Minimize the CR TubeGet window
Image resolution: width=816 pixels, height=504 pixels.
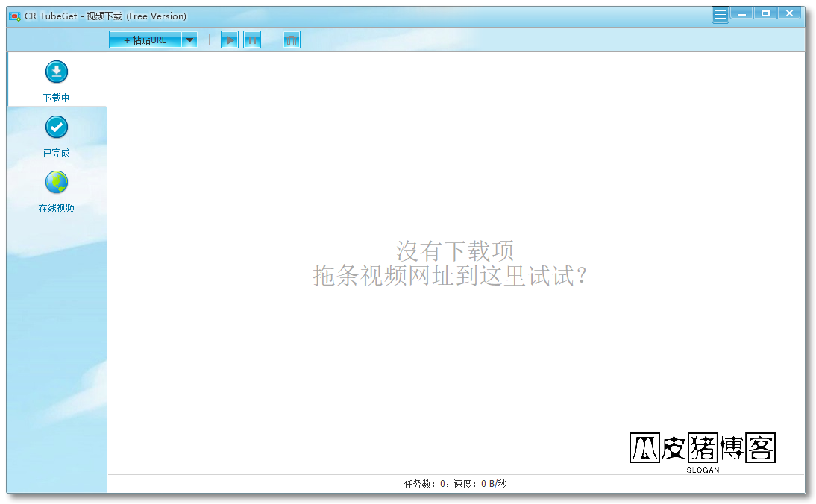741,13
